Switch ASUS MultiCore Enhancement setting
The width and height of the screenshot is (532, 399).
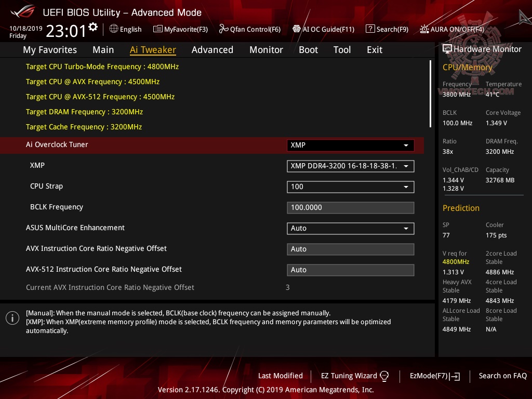(350, 228)
